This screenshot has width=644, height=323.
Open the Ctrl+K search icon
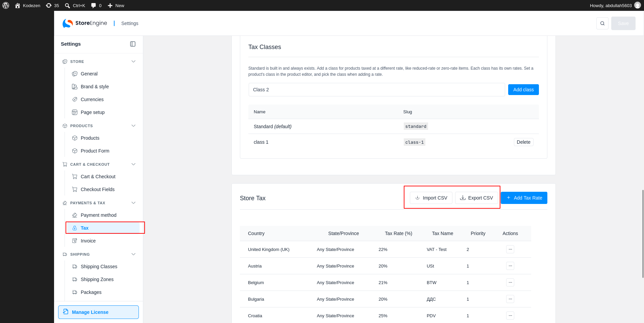pos(68,5)
